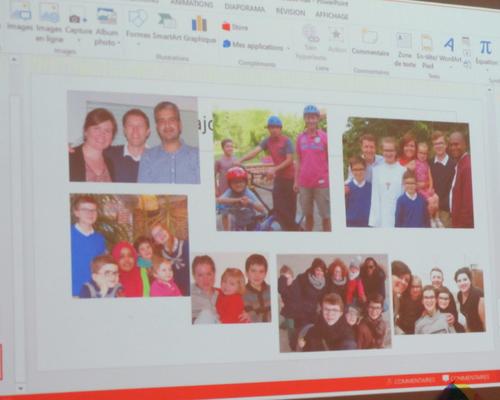The width and height of the screenshot is (500, 400).
Task: Expand the WordArt dropdown arrow
Action: (451, 67)
